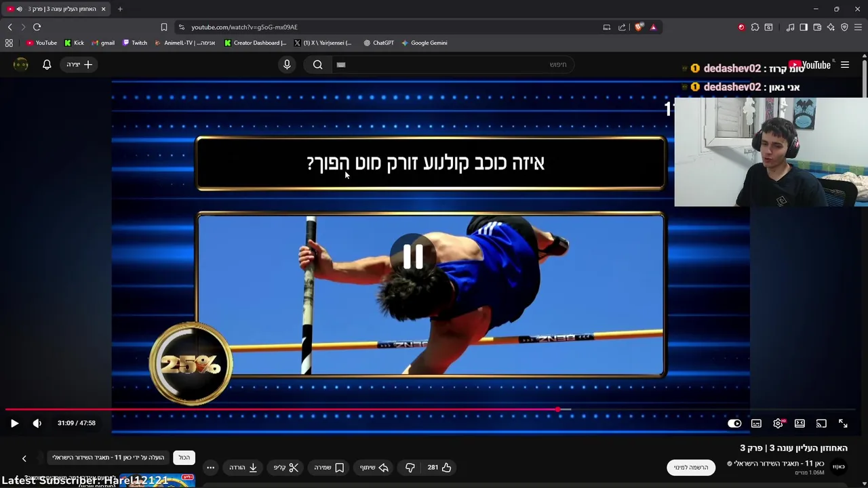
Task: Turn on subtitles with the captions button
Action: pos(756,424)
